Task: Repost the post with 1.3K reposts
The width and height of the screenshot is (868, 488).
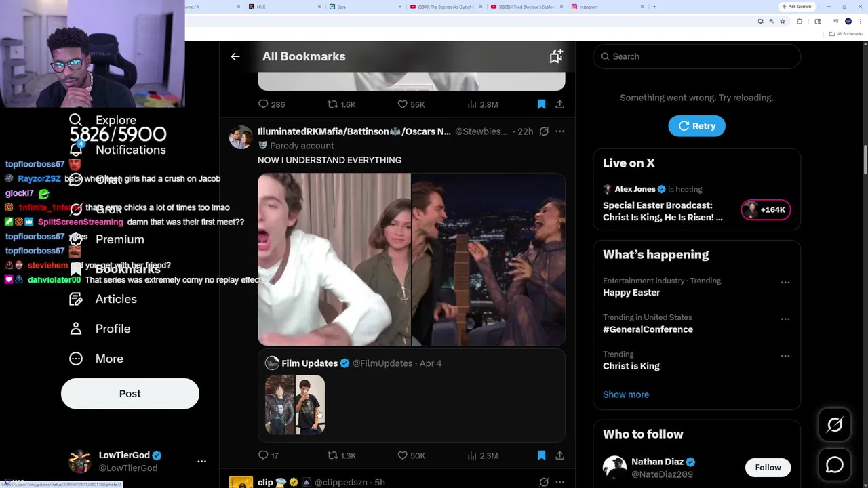Action: 341,455
